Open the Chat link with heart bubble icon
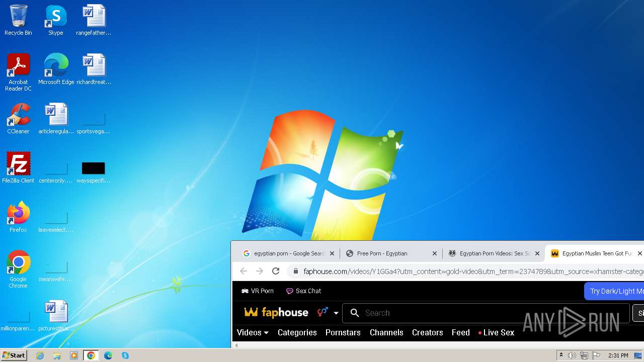This screenshot has width=644, height=362. pos(303,291)
